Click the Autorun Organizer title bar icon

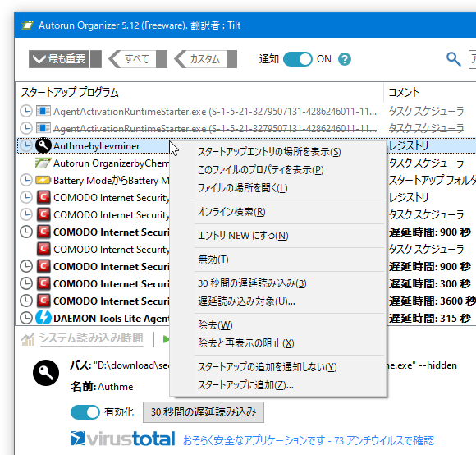pyautogui.click(x=27, y=25)
